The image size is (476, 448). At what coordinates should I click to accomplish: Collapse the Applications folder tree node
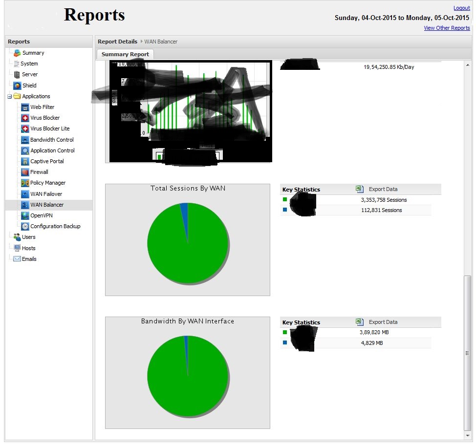point(10,97)
